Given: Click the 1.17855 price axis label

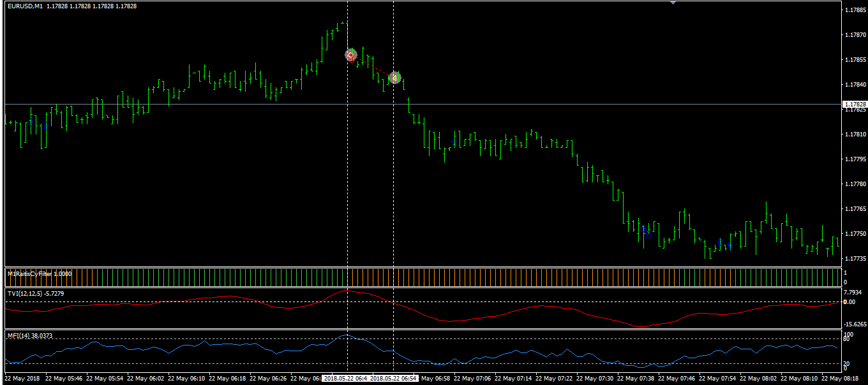Looking at the screenshot, I should coord(855,60).
